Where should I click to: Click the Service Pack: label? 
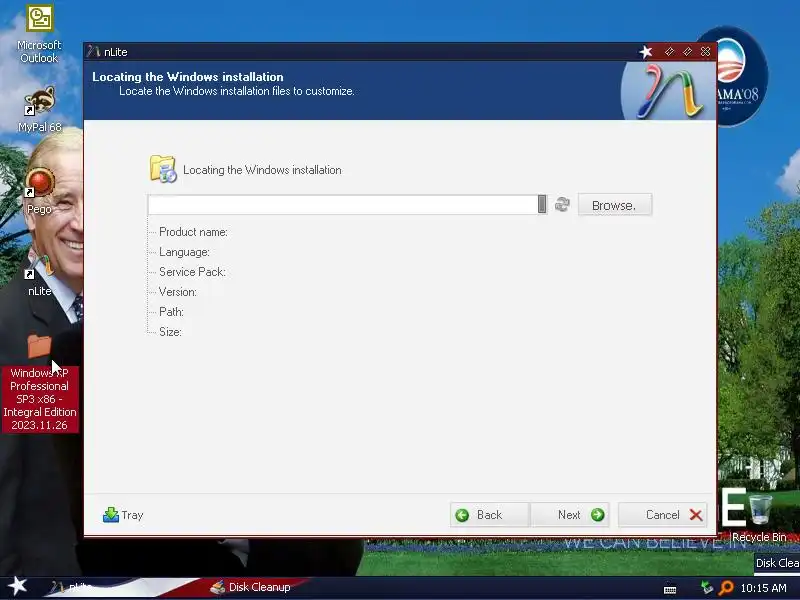pyautogui.click(x=192, y=272)
